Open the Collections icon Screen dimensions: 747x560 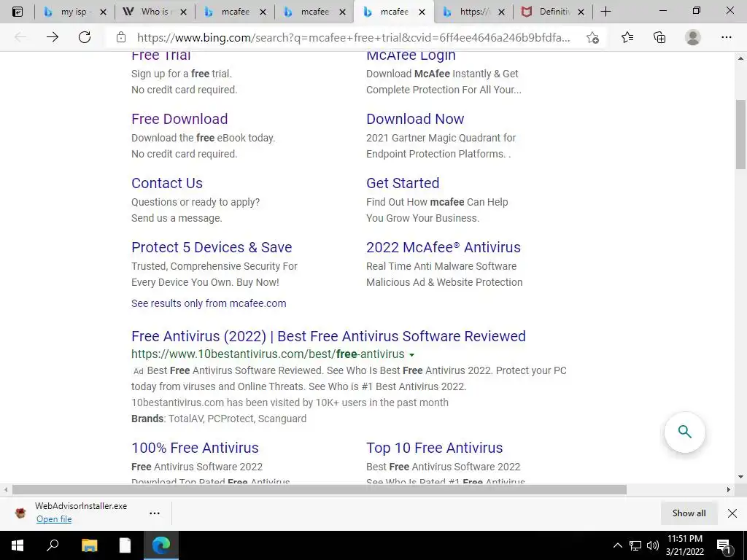(x=659, y=37)
